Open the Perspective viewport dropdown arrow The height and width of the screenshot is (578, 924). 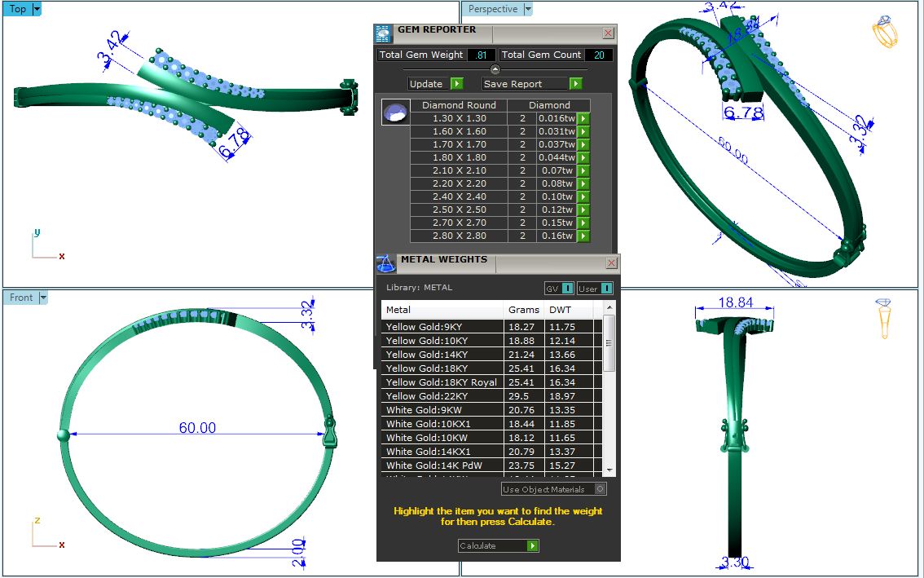[528, 9]
